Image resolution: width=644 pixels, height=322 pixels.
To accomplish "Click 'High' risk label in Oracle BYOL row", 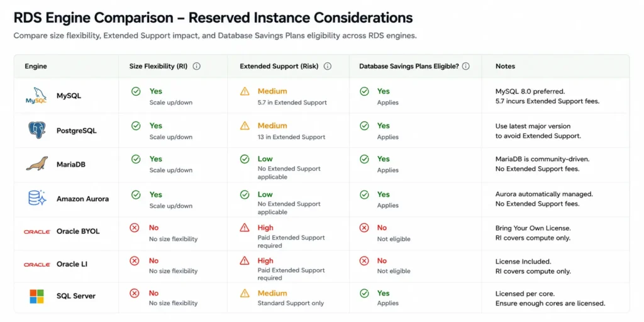I will click(265, 228).
